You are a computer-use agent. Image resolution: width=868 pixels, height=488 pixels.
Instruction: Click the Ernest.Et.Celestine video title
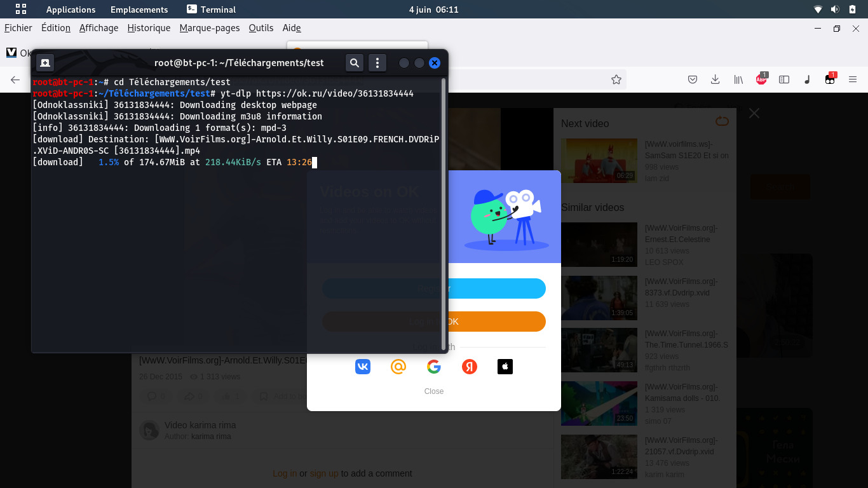click(x=681, y=234)
